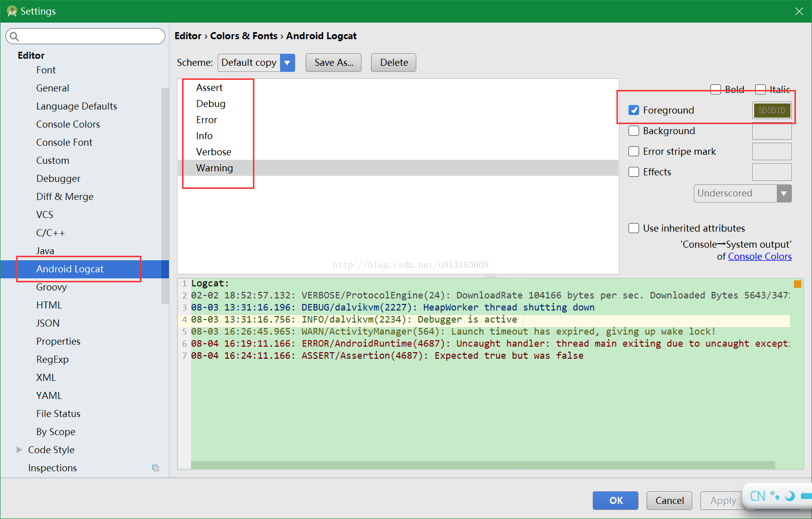Click the Error stripe mark color swatch
Image resolution: width=812 pixels, height=519 pixels.
pyautogui.click(x=772, y=152)
